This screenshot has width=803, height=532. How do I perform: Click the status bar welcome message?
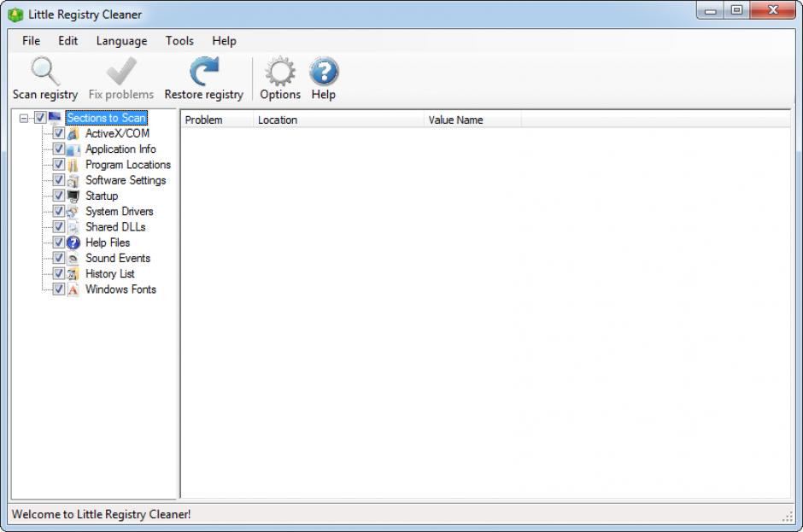pos(102,514)
